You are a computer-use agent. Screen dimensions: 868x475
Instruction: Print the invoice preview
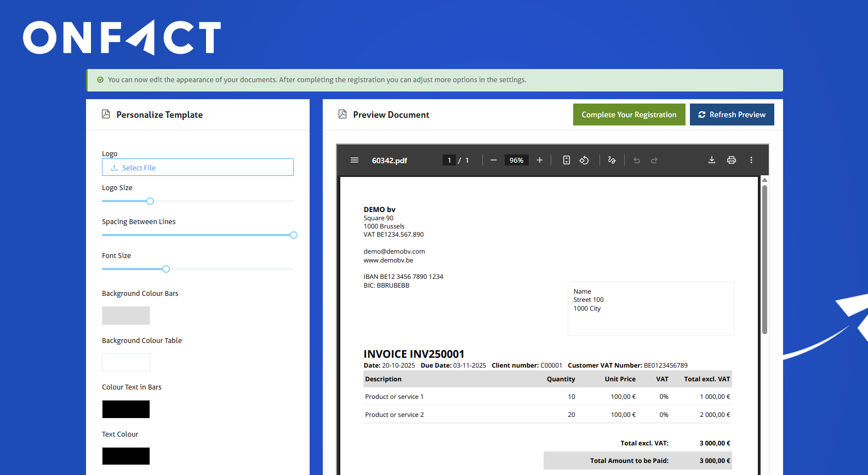732,160
